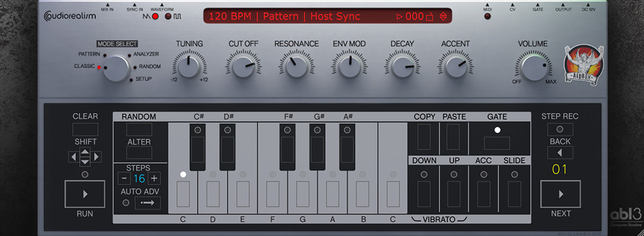Click the play triangle in the red display
The height and width of the screenshot is (236, 644).
pyautogui.click(x=400, y=17)
